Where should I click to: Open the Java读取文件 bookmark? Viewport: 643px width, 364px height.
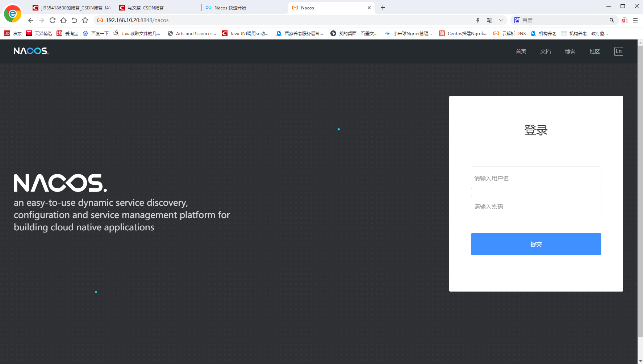[x=137, y=33]
